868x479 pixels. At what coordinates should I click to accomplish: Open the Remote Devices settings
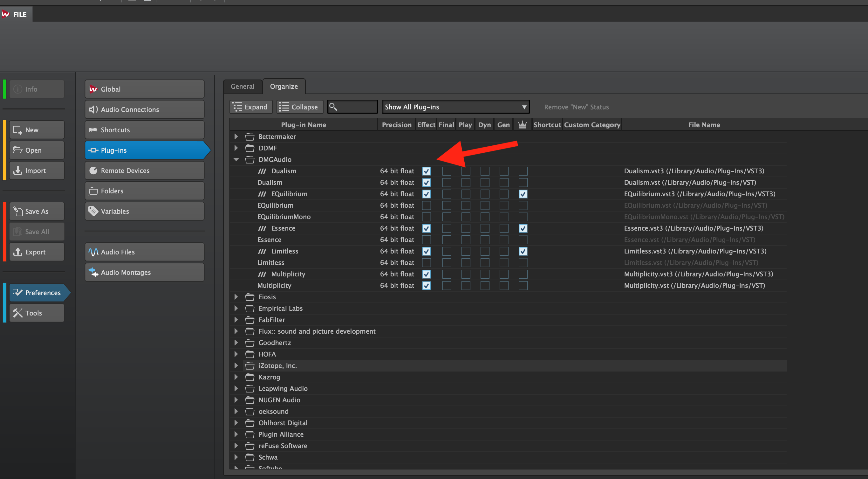[144, 170]
